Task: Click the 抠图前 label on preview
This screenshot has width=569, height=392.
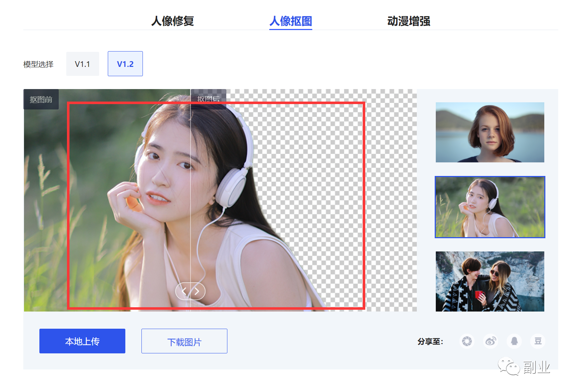Action: pyautogui.click(x=41, y=99)
